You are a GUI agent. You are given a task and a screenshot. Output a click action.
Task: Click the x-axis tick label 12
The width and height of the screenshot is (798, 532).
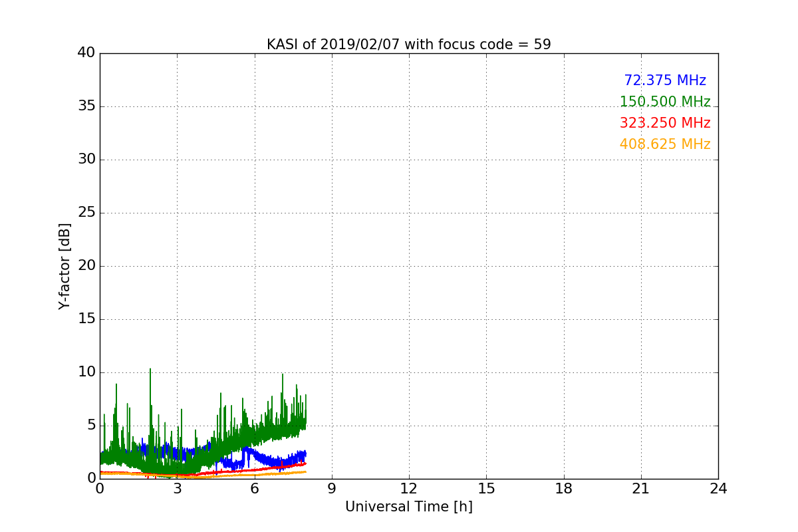409,489
